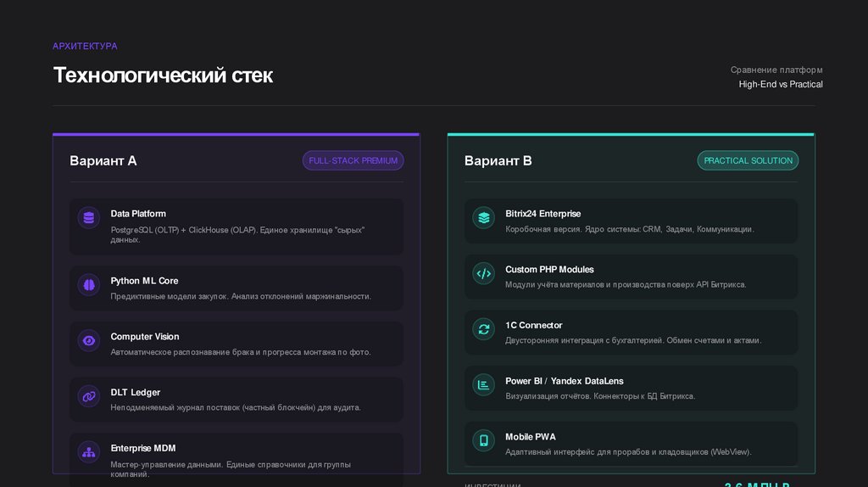Click the Custom PHP Modules code icon
The image size is (868, 487).
point(484,273)
